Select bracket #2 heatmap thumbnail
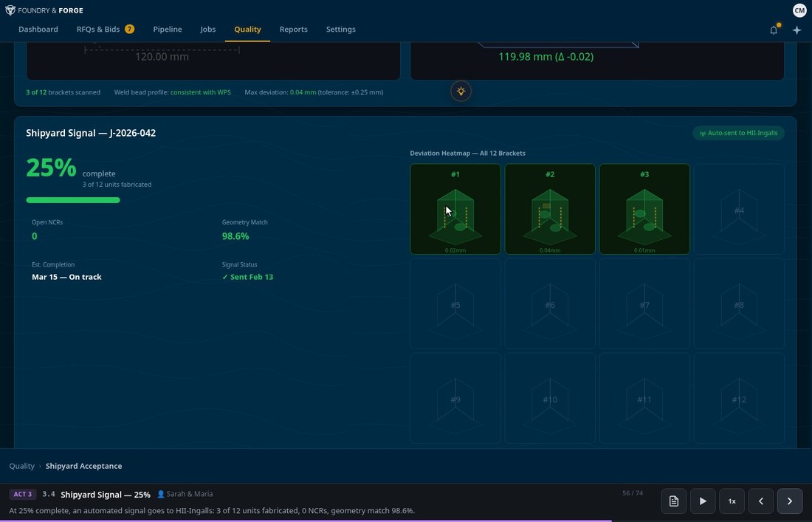 click(x=550, y=209)
